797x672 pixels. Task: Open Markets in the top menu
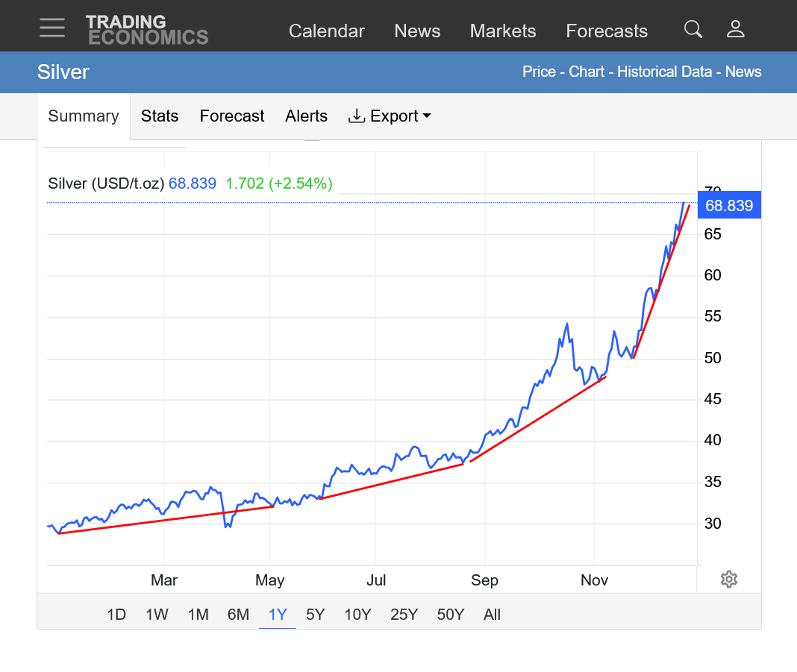(x=503, y=31)
